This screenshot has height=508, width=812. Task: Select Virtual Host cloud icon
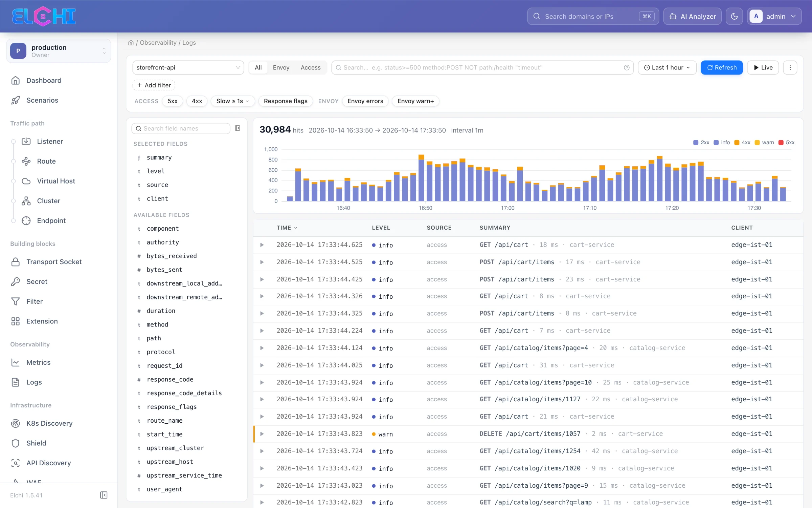[x=26, y=181]
